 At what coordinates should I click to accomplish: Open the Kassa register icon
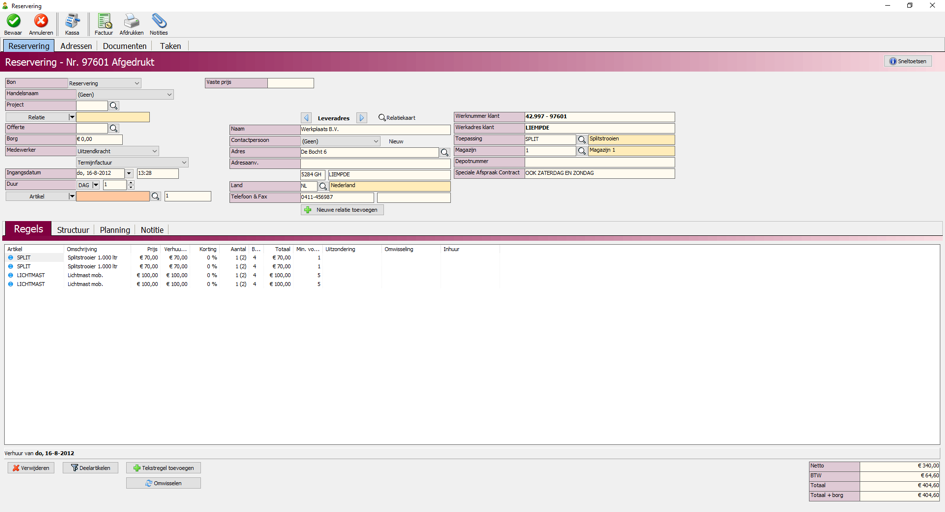tap(72, 21)
